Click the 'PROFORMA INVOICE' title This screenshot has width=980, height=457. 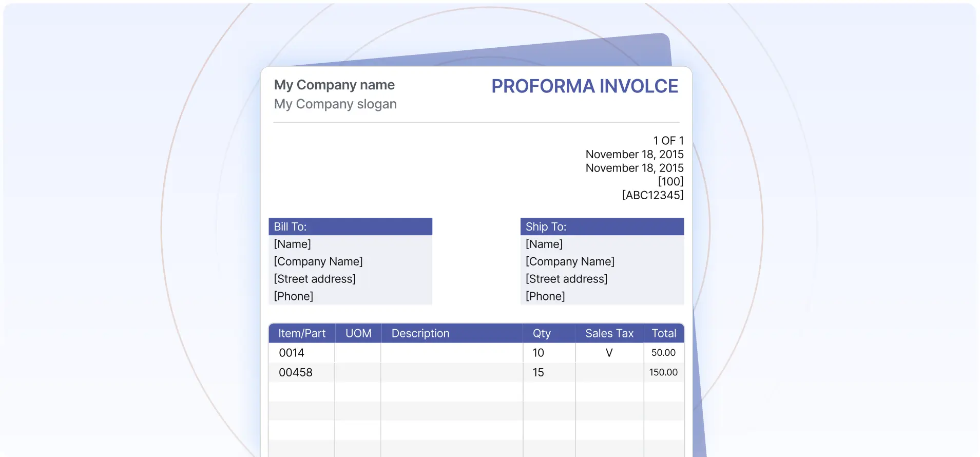[585, 86]
